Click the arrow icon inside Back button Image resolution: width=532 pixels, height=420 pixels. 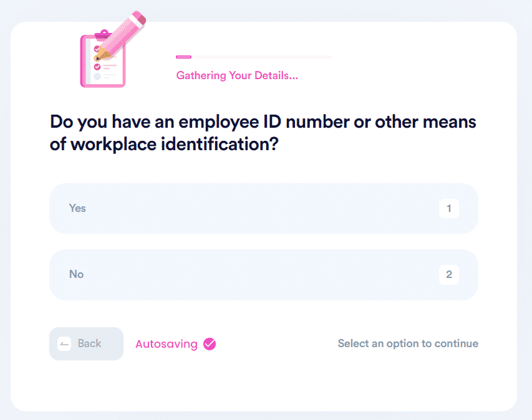pyautogui.click(x=64, y=344)
